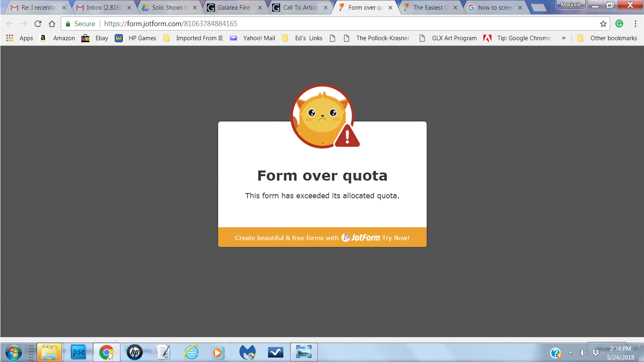Click the Home icon
Image resolution: width=644 pixels, height=362 pixels.
pyautogui.click(x=52, y=24)
